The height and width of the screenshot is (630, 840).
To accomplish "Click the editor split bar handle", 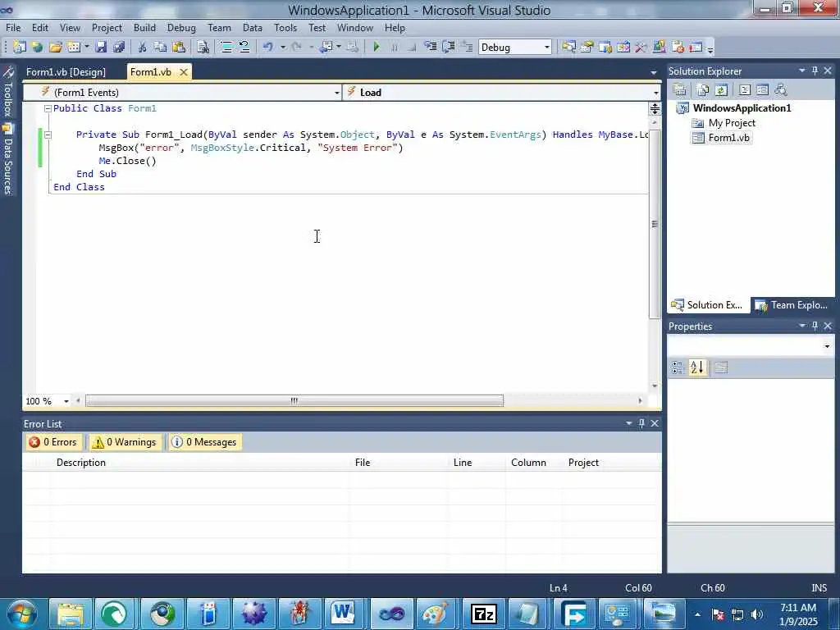I will (x=655, y=109).
